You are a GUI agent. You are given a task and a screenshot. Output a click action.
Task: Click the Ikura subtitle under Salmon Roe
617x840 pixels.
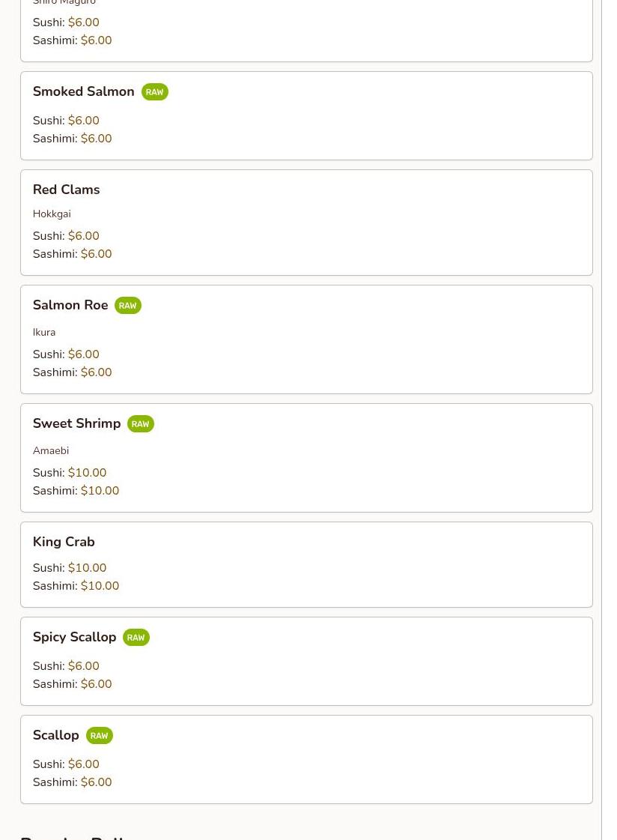tap(44, 332)
